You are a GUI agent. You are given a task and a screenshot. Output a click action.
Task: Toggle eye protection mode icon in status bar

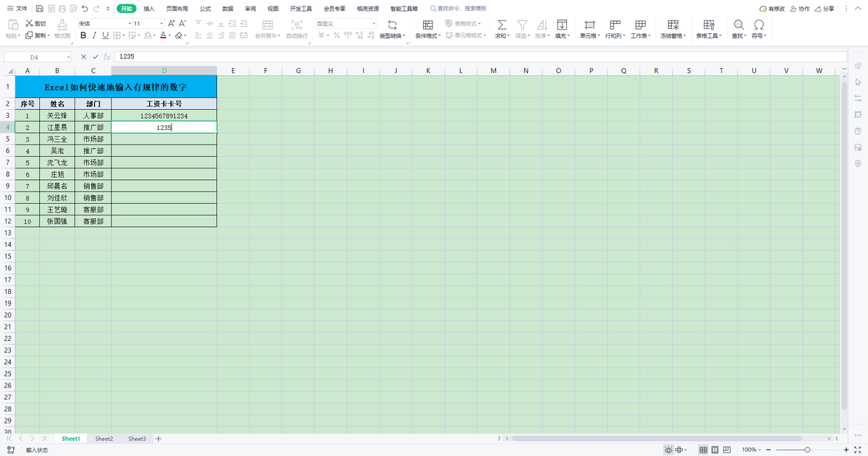(x=668, y=449)
